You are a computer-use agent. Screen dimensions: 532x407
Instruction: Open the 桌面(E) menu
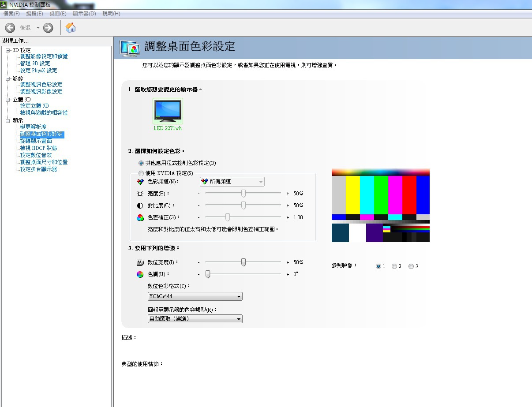coord(58,14)
